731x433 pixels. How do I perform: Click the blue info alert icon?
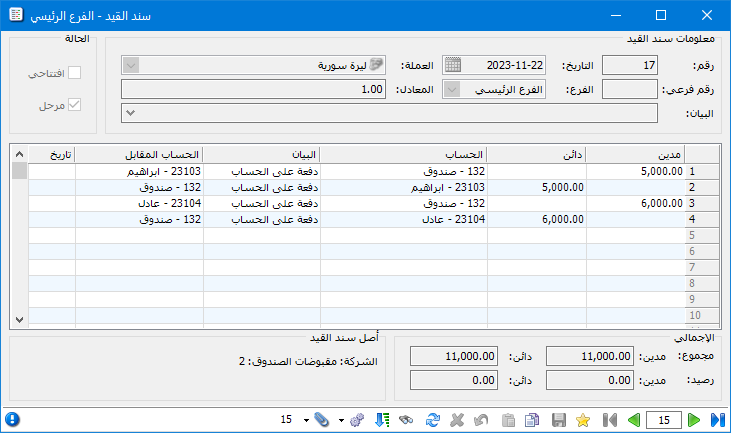click(12, 419)
